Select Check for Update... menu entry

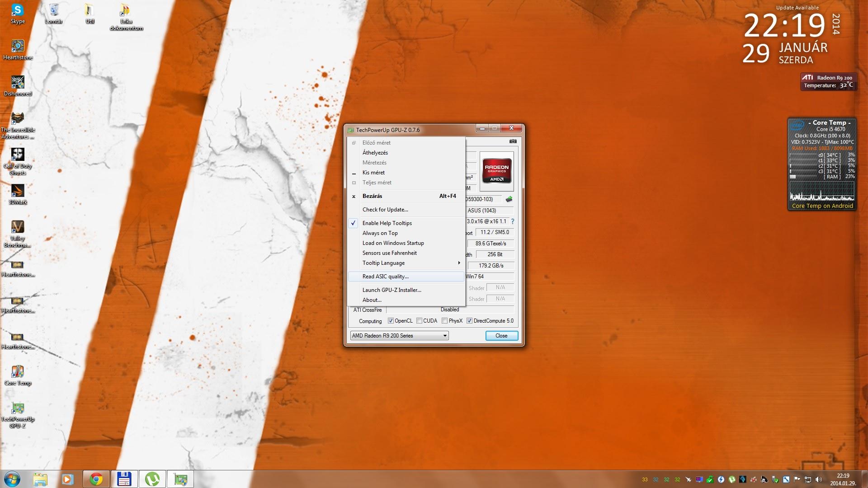coord(406,210)
